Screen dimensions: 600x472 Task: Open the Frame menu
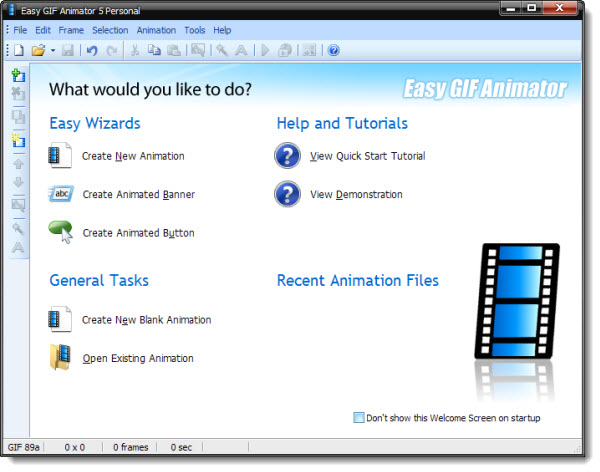(x=71, y=30)
